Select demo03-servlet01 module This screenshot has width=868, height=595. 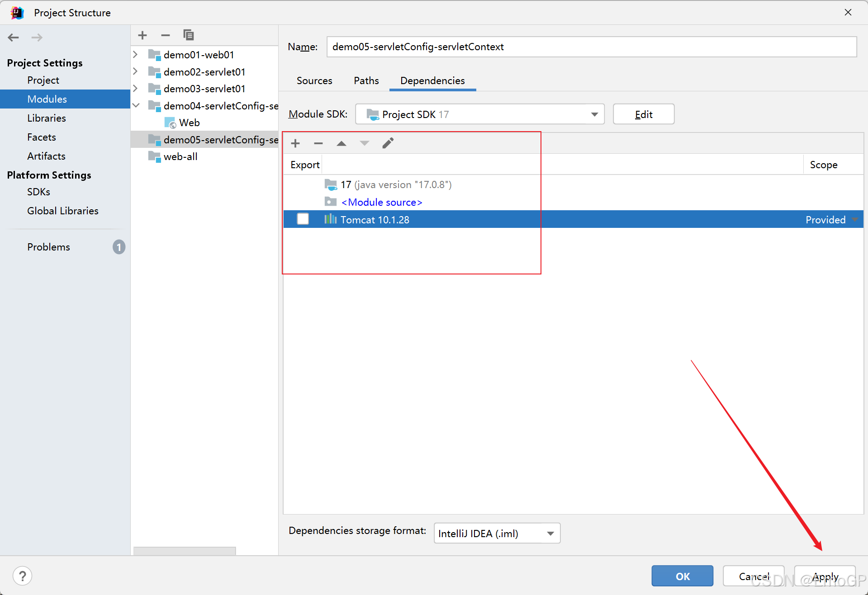204,89
